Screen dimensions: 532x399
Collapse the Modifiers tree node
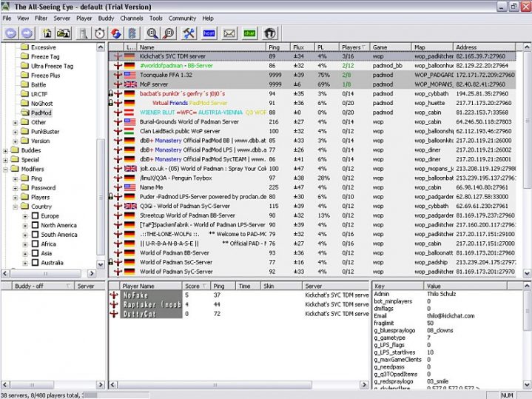click(6, 169)
